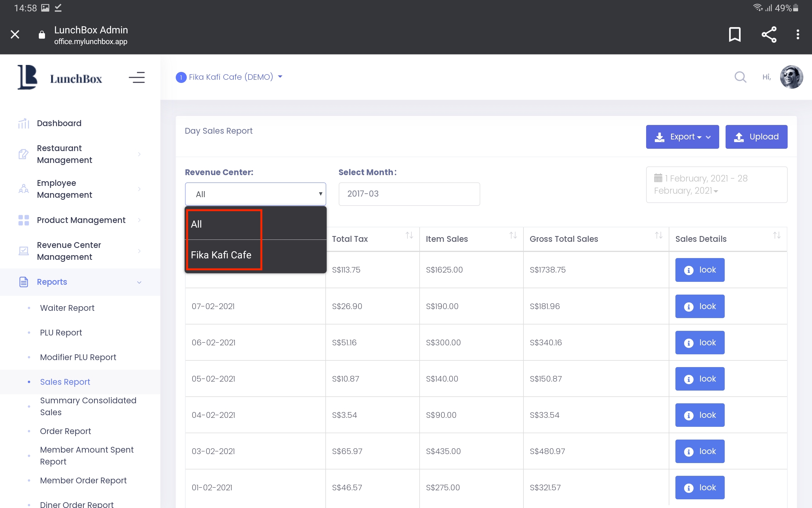Click the hamburger menu icon beside the logo

pyautogui.click(x=137, y=78)
